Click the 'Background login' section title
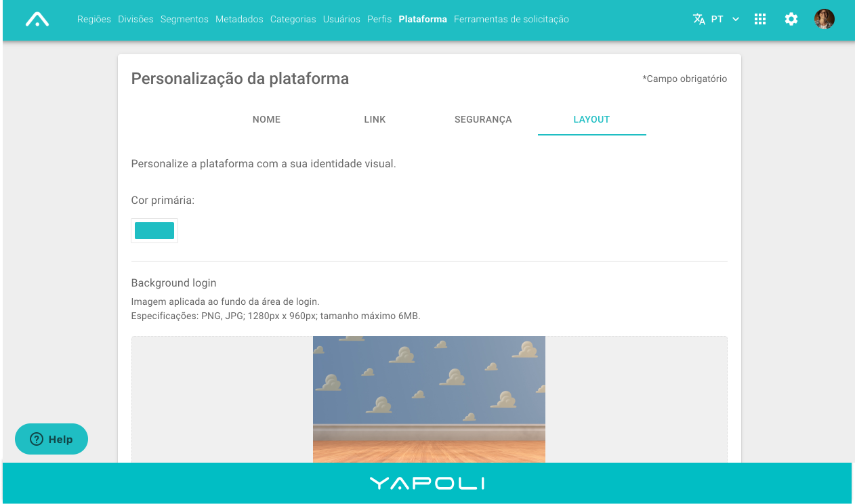Viewport: 855px width, 504px height. click(173, 283)
